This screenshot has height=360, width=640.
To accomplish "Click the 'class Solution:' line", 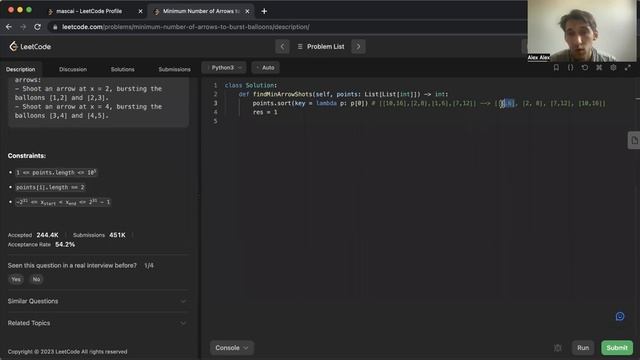I will pos(251,85).
